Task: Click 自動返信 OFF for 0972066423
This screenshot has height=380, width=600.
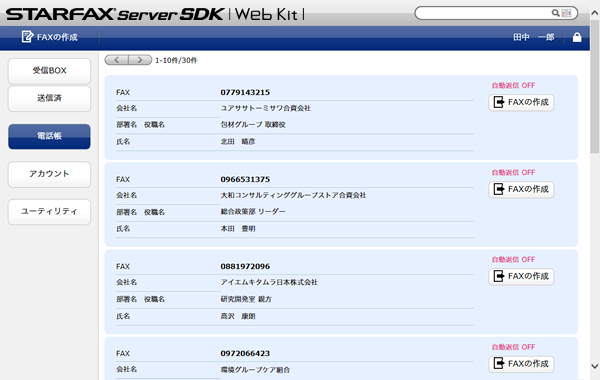Action: pyautogui.click(x=513, y=347)
